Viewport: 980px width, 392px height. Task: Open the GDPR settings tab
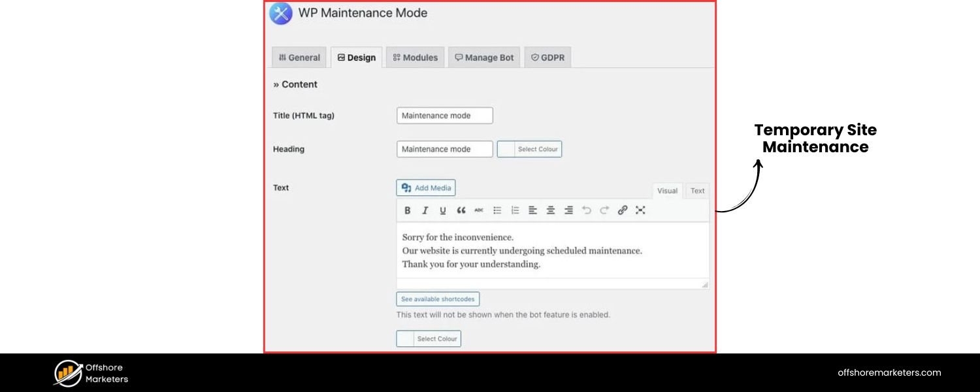(x=547, y=57)
